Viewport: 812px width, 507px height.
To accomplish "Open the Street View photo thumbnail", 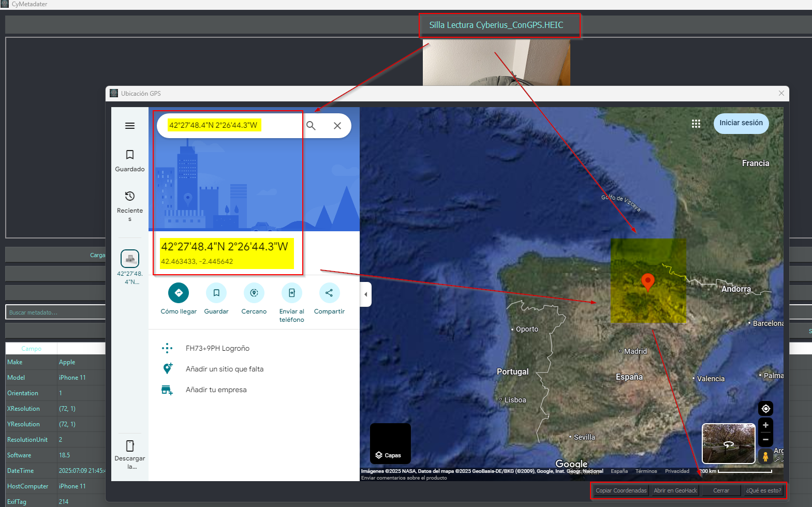I will [x=728, y=443].
